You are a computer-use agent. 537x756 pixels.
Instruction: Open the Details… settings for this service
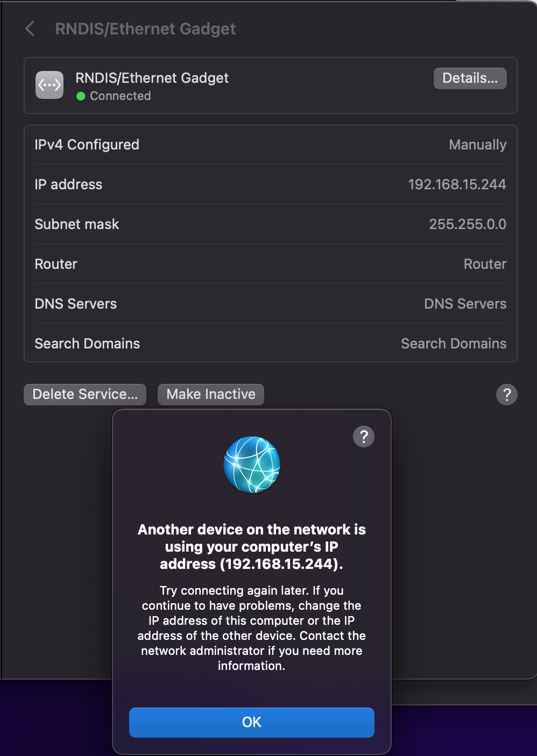[470, 79]
